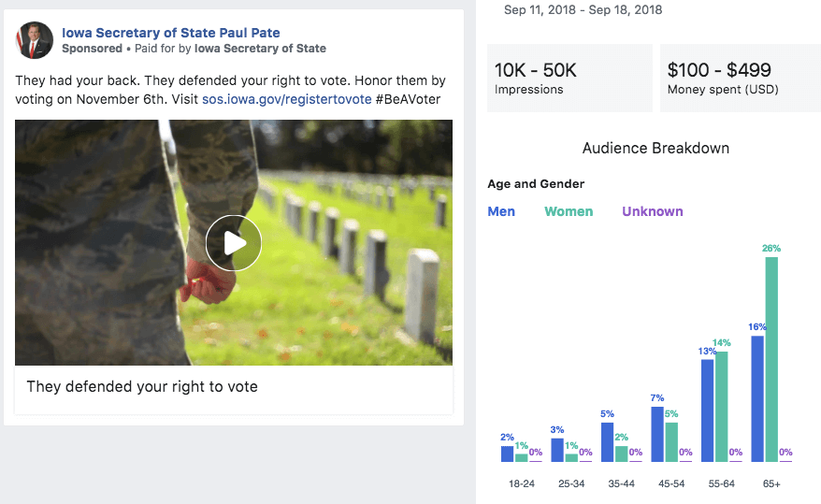Click the Sep 11, 2018 - Sep 18, 2018 date range
Viewport: 821px width, 504px height.
pyautogui.click(x=583, y=10)
